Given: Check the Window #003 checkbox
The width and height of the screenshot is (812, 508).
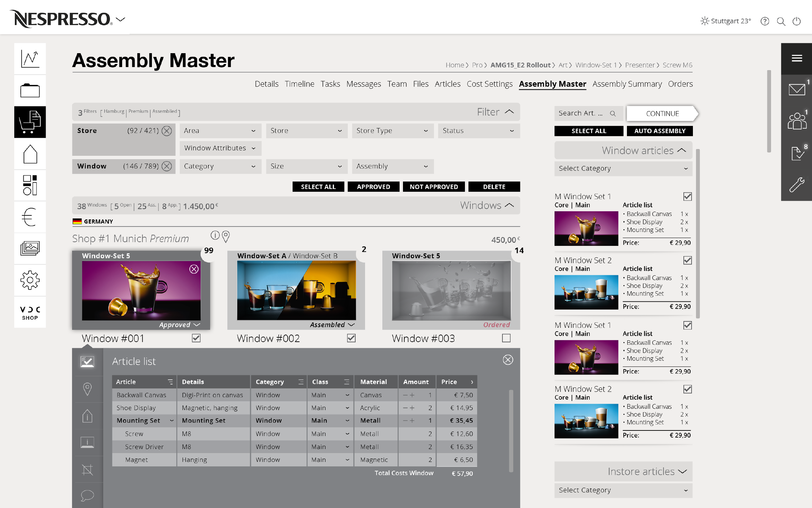Looking at the screenshot, I should pos(506,338).
